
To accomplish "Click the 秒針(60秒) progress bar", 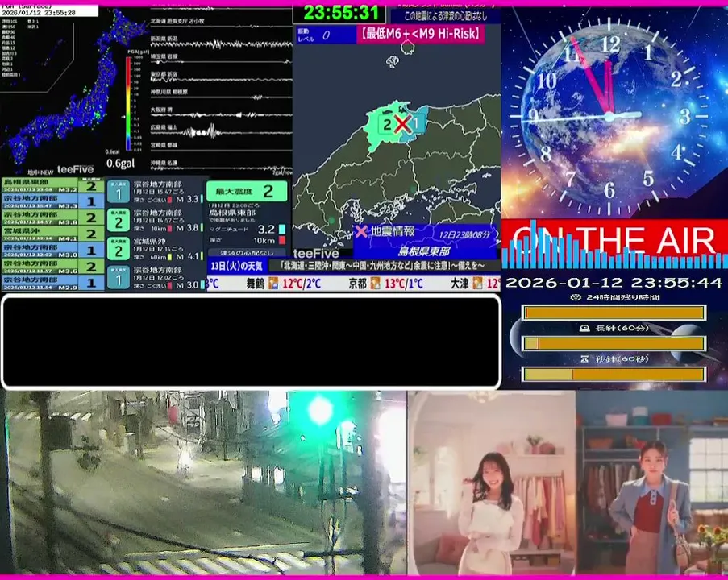I will point(614,374).
